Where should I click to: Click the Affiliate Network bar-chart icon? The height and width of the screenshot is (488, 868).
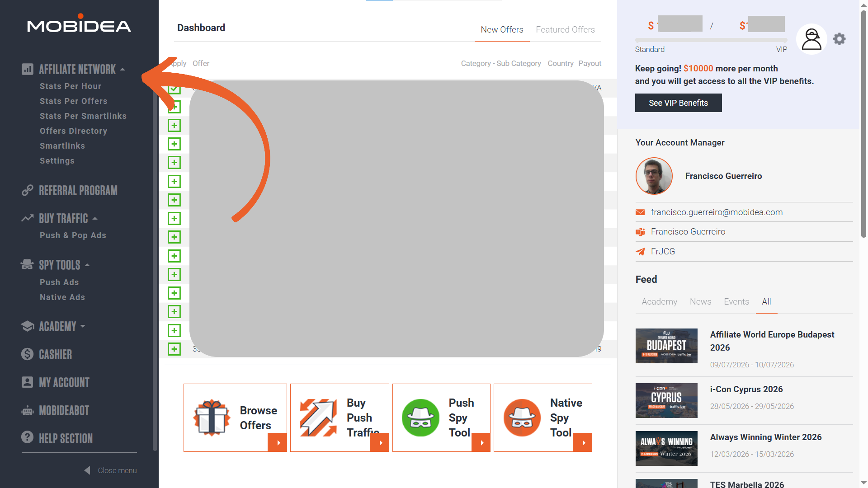28,69
